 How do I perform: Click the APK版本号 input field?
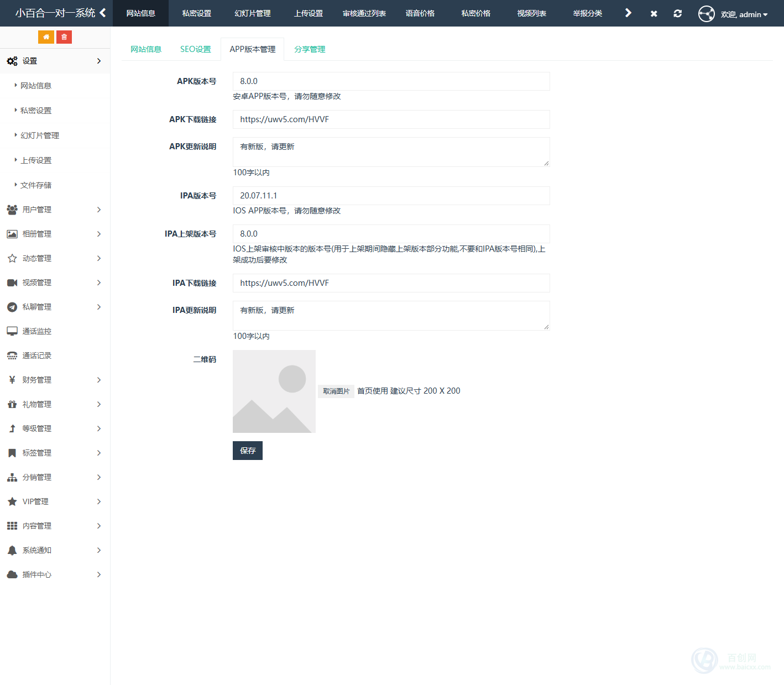[x=391, y=81]
